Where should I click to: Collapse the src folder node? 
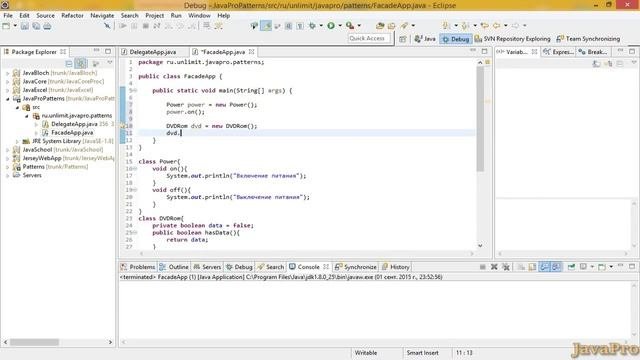17,107
